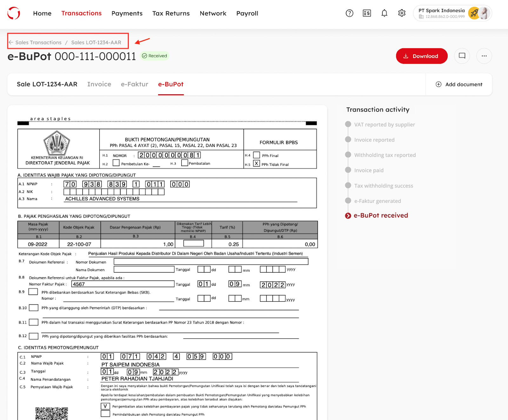Toggle Pemindahbukuan oleh Pemotong checkbox
Image resolution: width=508 pixels, height=420 pixels.
pyautogui.click(x=105, y=414)
